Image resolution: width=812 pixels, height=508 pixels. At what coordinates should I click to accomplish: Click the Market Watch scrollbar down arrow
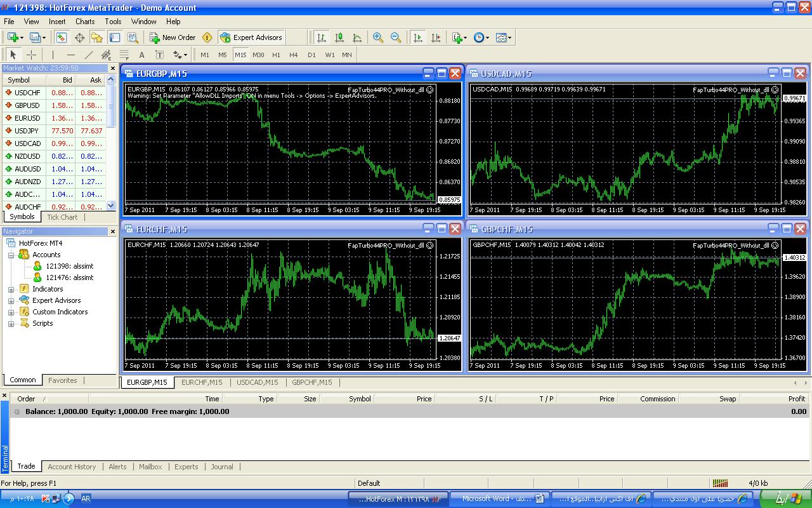[111, 206]
